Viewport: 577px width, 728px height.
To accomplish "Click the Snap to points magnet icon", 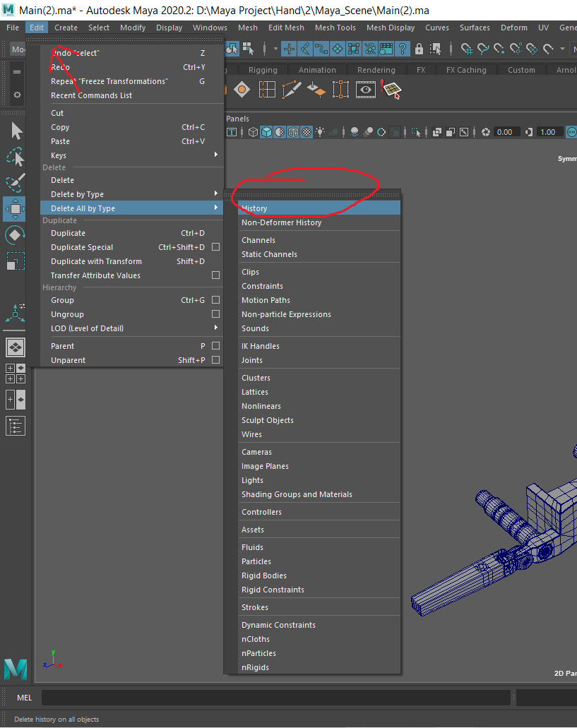I will click(499, 49).
